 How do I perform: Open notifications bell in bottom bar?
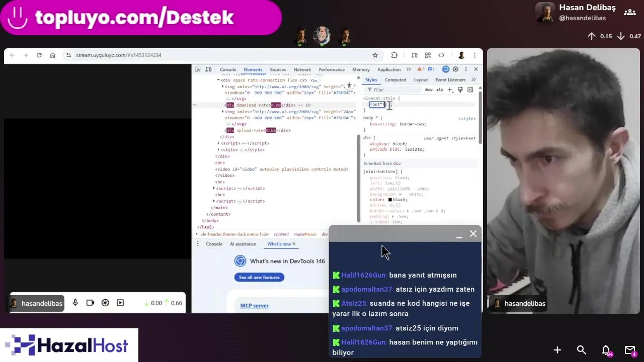[x=606, y=350]
